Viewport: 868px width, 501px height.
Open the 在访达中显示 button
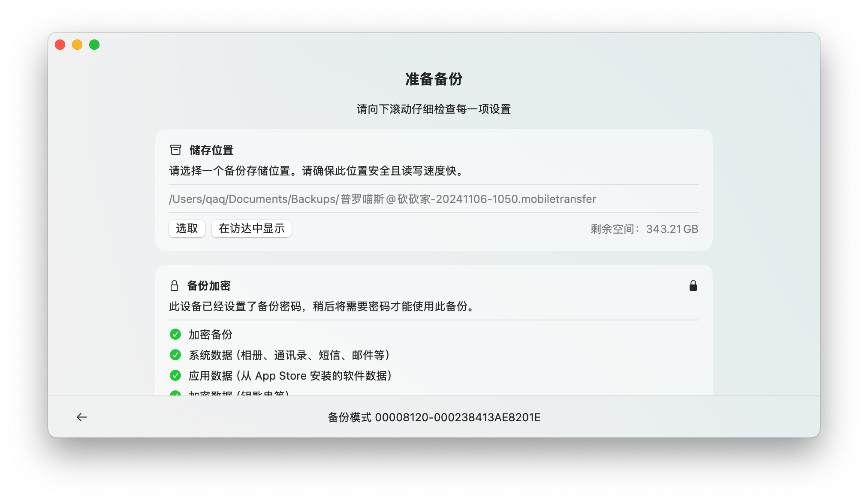click(x=252, y=228)
